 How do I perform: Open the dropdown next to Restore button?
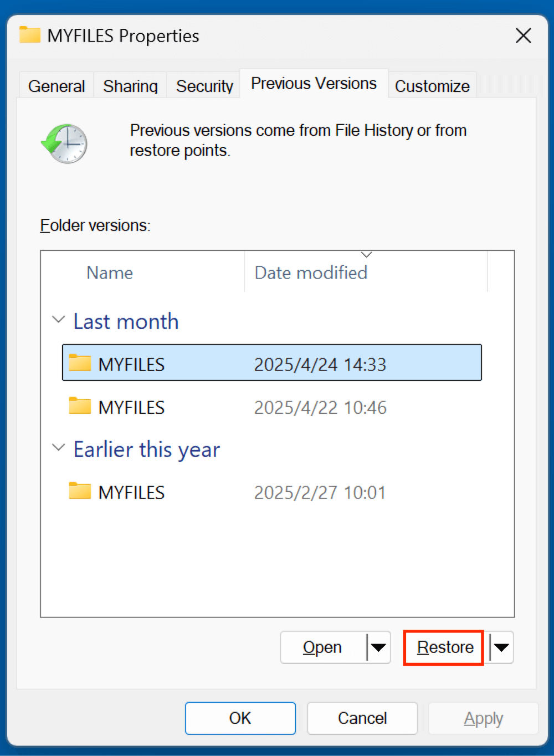coord(500,647)
